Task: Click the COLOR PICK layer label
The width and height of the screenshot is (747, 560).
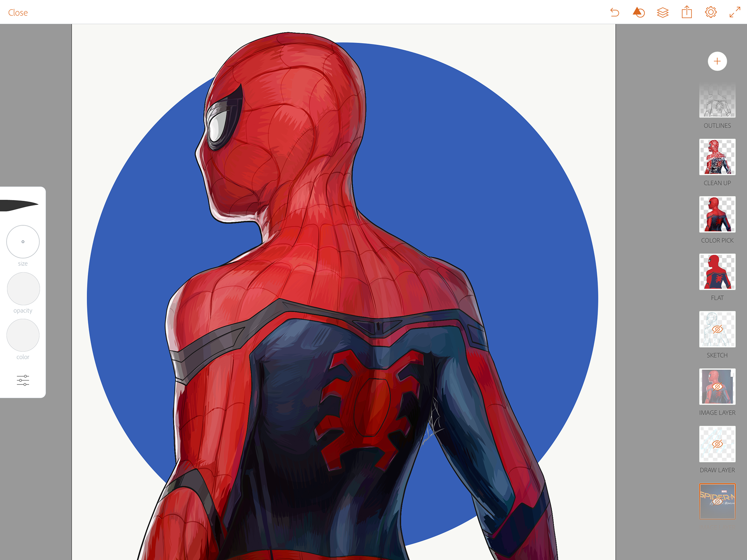Action: click(x=717, y=241)
